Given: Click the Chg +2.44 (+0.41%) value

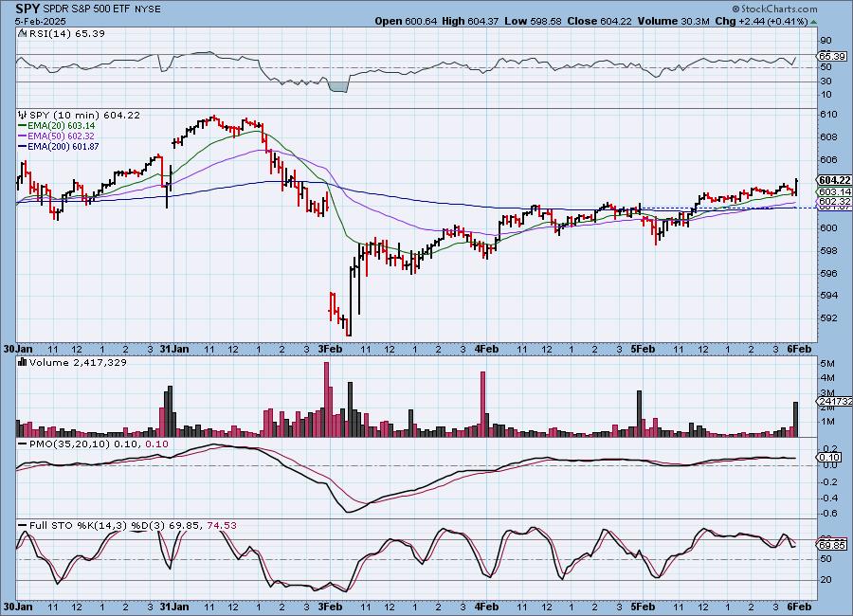Looking at the screenshot, I should [762, 21].
